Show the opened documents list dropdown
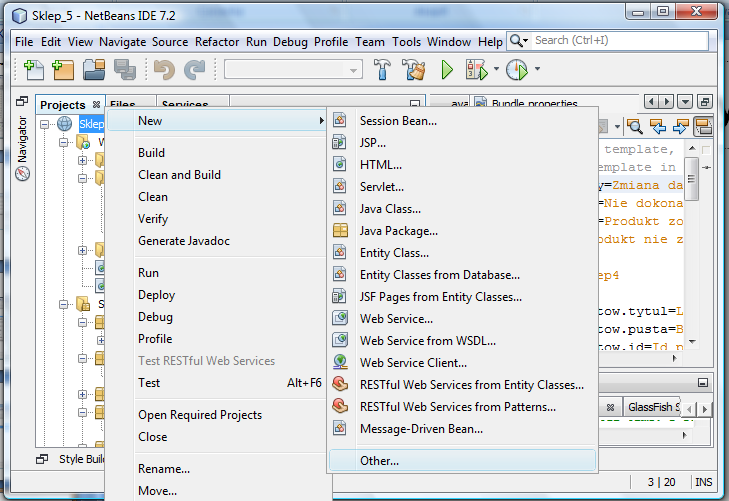Image resolution: width=729 pixels, height=501 pixels. (x=685, y=102)
